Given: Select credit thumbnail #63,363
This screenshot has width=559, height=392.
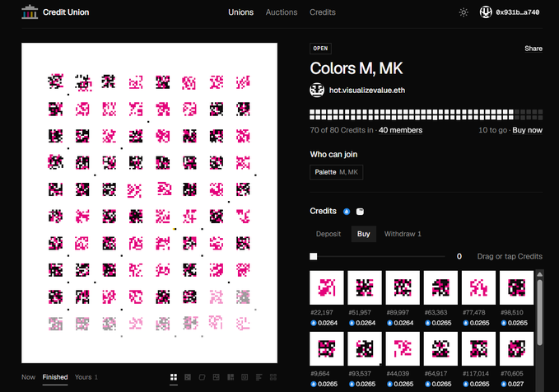Looking at the screenshot, I should (440, 287).
